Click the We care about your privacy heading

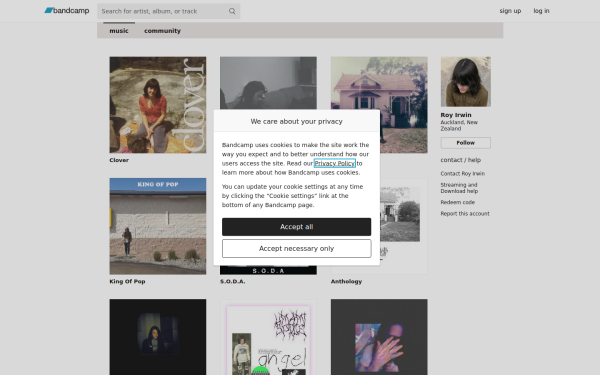[x=297, y=121]
